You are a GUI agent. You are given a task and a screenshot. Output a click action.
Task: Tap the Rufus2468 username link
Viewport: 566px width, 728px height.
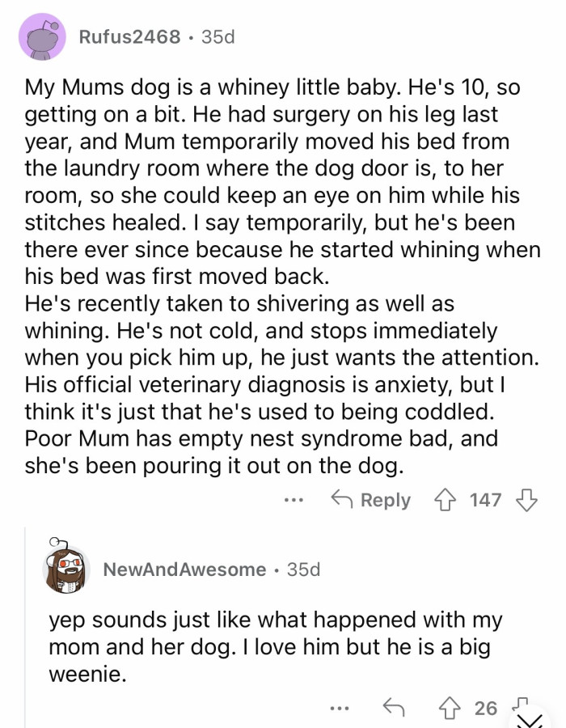[x=129, y=37]
